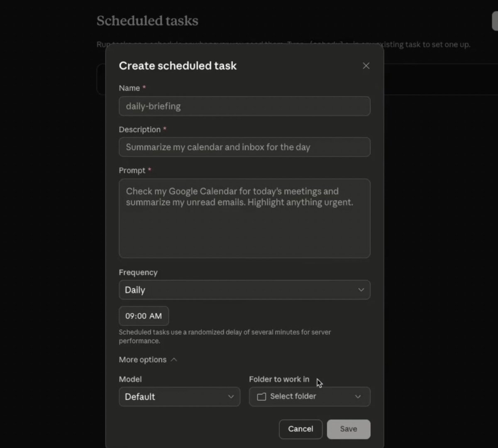Click the Create scheduled task title
Viewport: 498px width, 448px height.
tap(178, 66)
